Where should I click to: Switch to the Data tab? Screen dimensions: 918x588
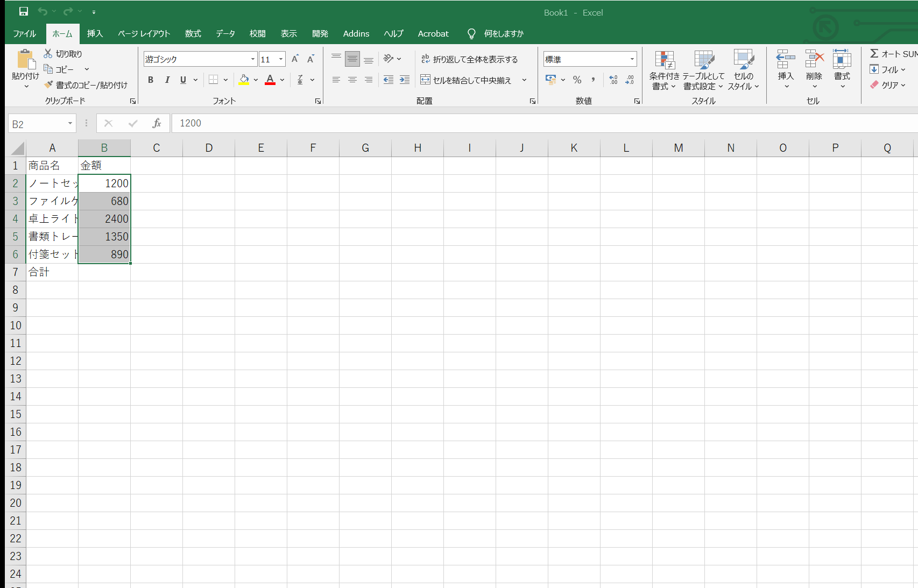click(x=225, y=33)
